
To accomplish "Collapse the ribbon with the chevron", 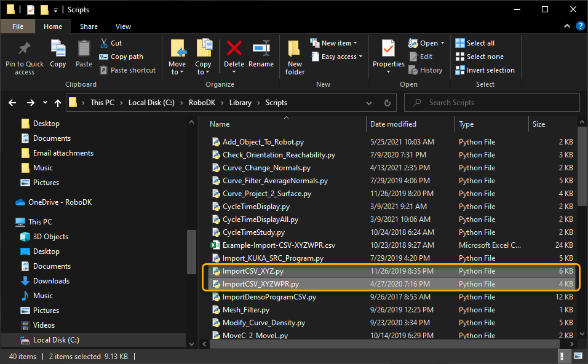I will [566, 26].
